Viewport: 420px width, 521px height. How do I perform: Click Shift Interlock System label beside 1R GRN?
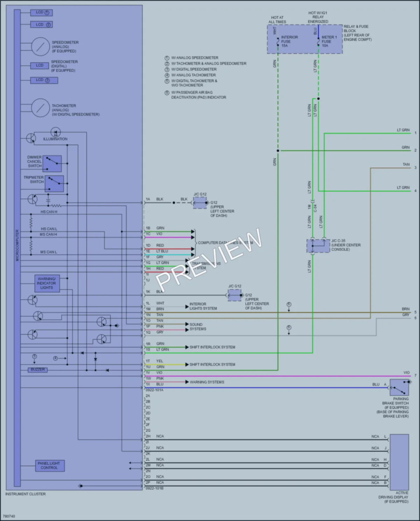coord(212,347)
